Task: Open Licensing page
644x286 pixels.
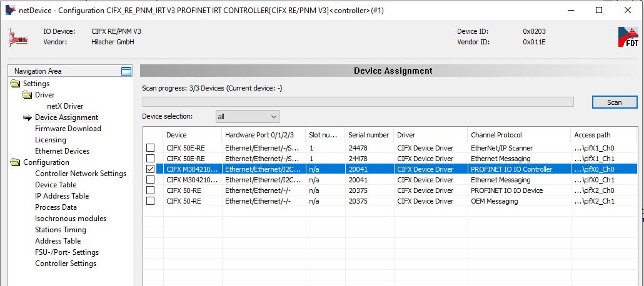Action: click(51, 140)
